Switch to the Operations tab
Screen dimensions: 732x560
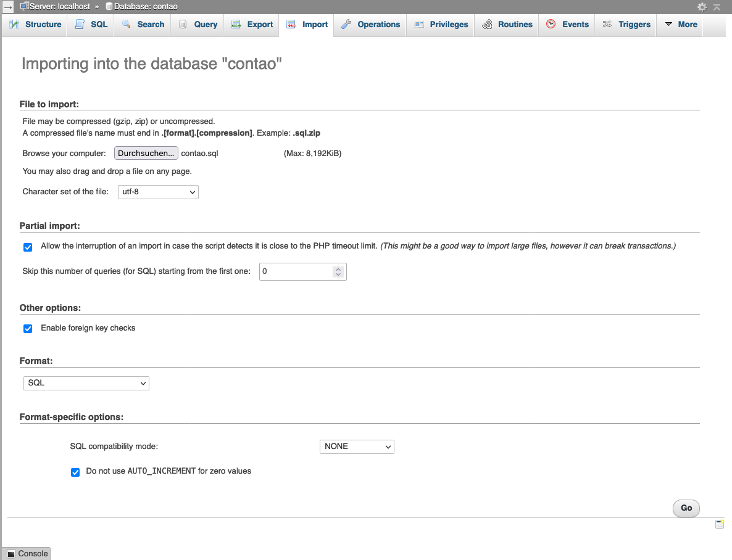pos(371,24)
